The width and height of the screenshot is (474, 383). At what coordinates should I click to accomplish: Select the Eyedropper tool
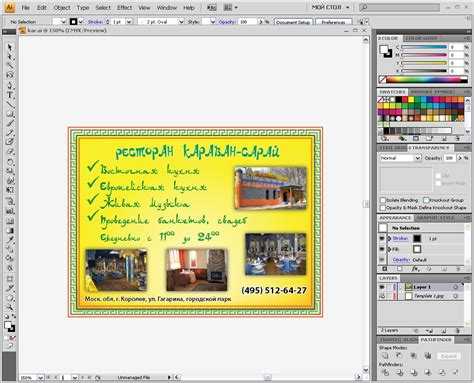10,240
